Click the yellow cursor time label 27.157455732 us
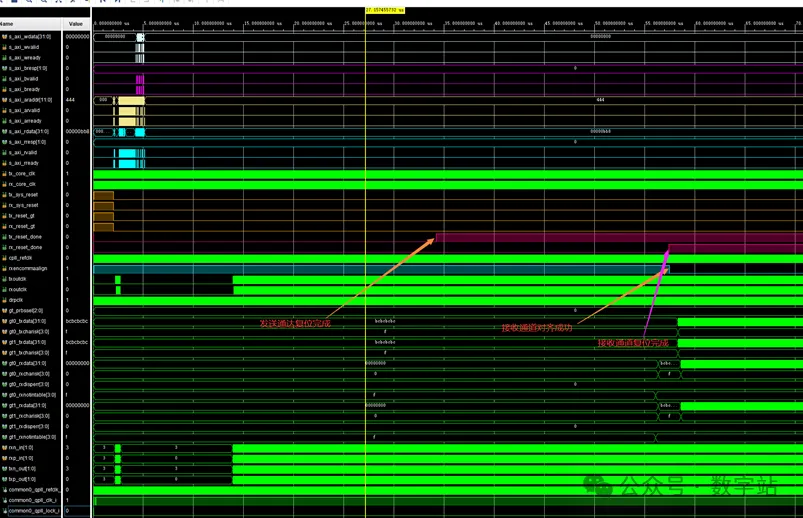Screen dimensions: 803x518 384,10
